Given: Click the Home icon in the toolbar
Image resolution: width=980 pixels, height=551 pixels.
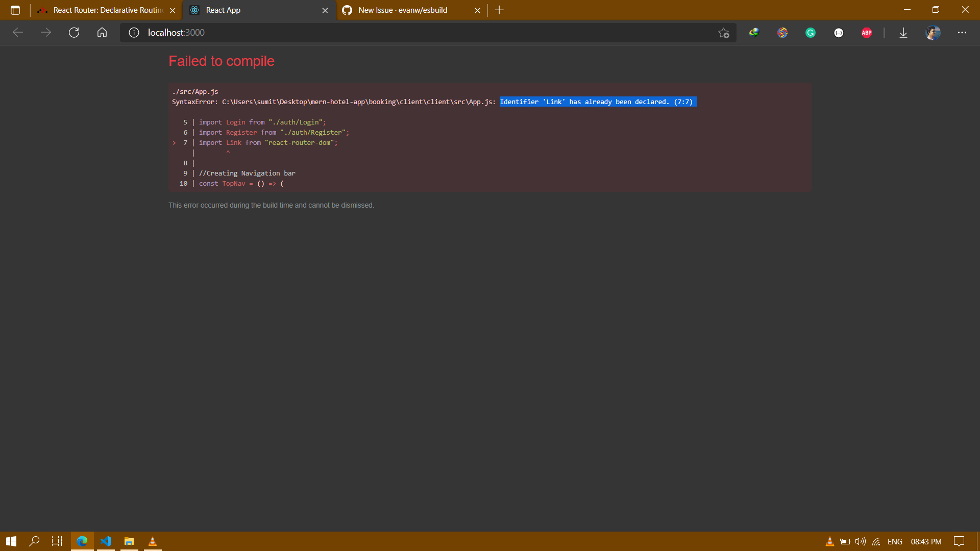Looking at the screenshot, I should click(102, 32).
